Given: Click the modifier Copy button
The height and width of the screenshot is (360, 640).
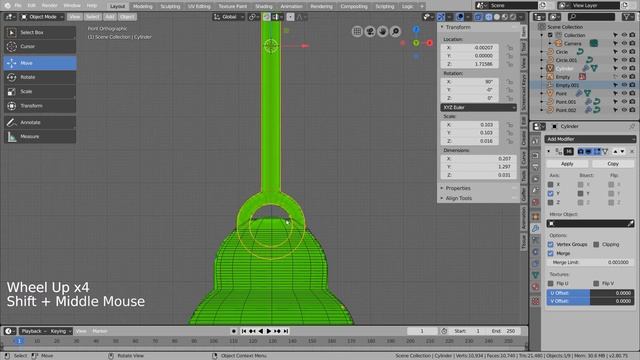Looking at the screenshot, I should coord(613,164).
